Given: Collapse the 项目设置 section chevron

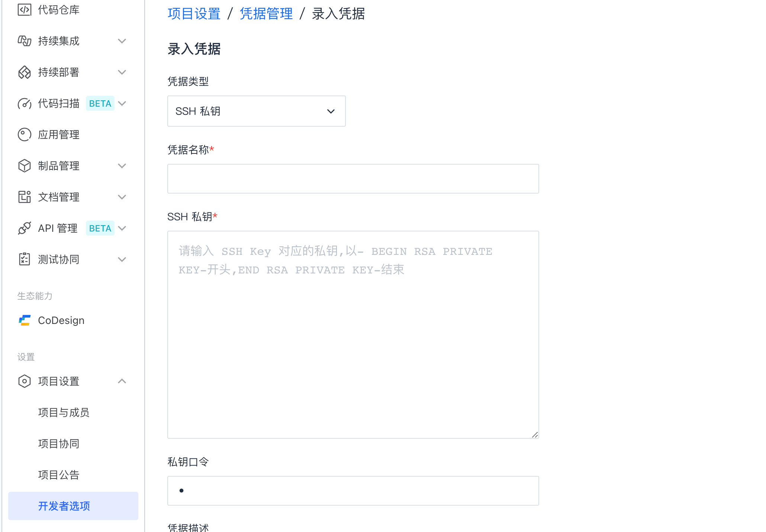Looking at the screenshot, I should click(122, 381).
